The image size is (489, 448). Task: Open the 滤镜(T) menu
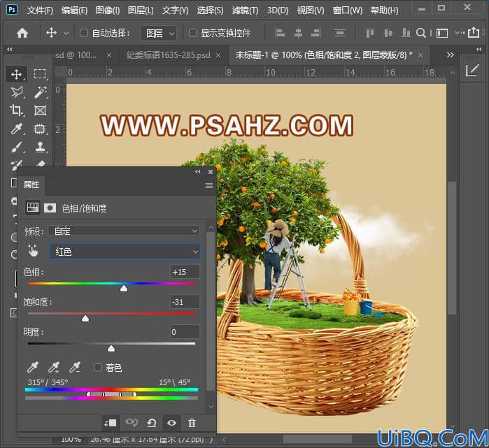point(245,10)
